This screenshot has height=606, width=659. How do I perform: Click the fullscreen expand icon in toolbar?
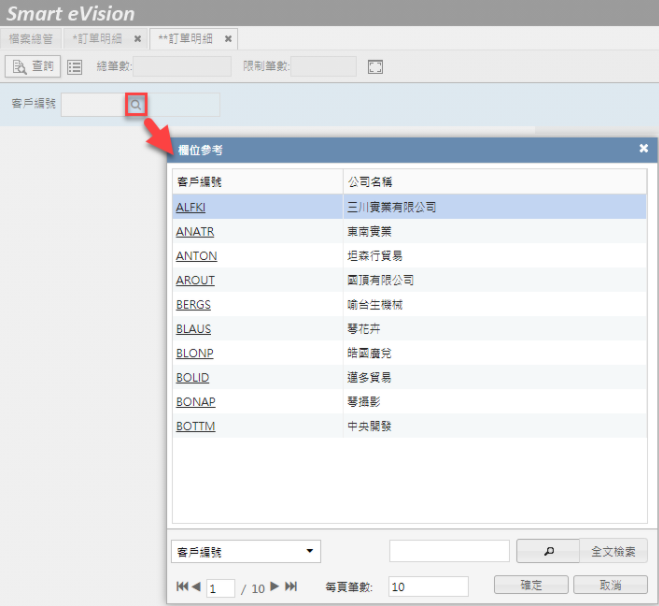(376, 67)
